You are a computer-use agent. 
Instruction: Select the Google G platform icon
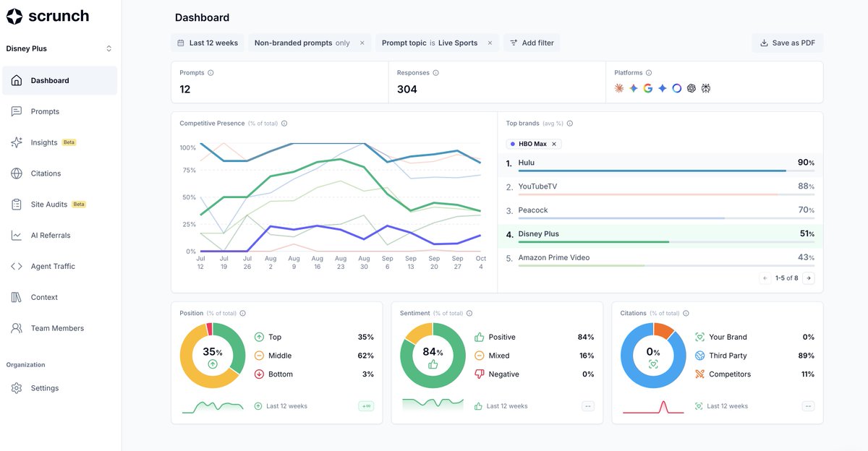click(x=648, y=88)
